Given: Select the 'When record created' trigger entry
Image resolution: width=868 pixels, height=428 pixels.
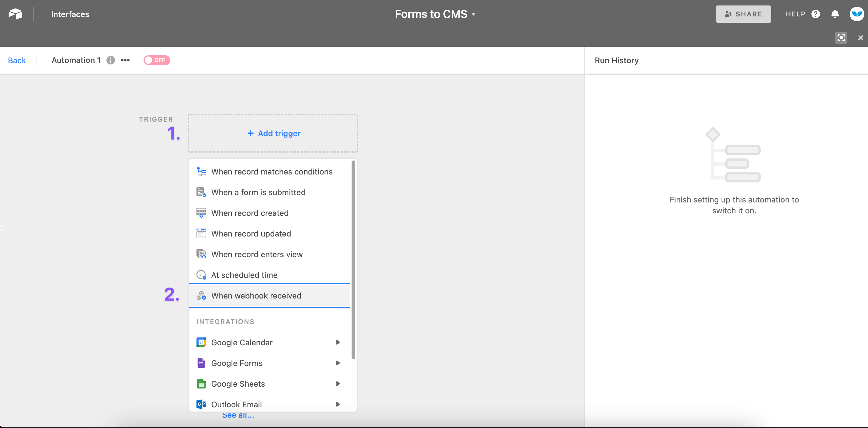Looking at the screenshot, I should pyautogui.click(x=250, y=213).
